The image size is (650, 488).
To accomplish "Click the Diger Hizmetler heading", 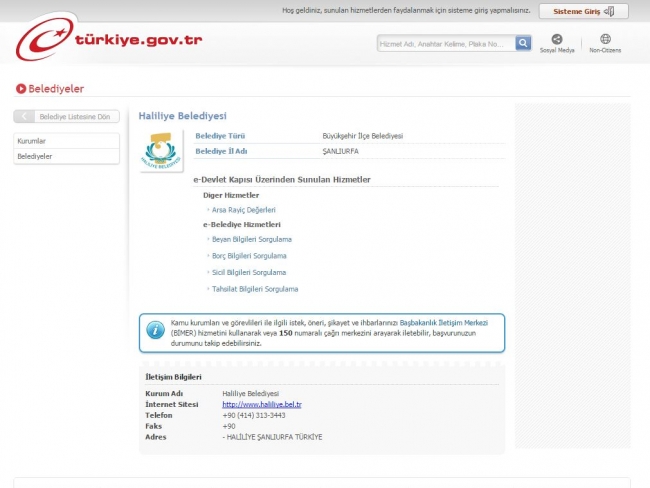I will pos(231,195).
